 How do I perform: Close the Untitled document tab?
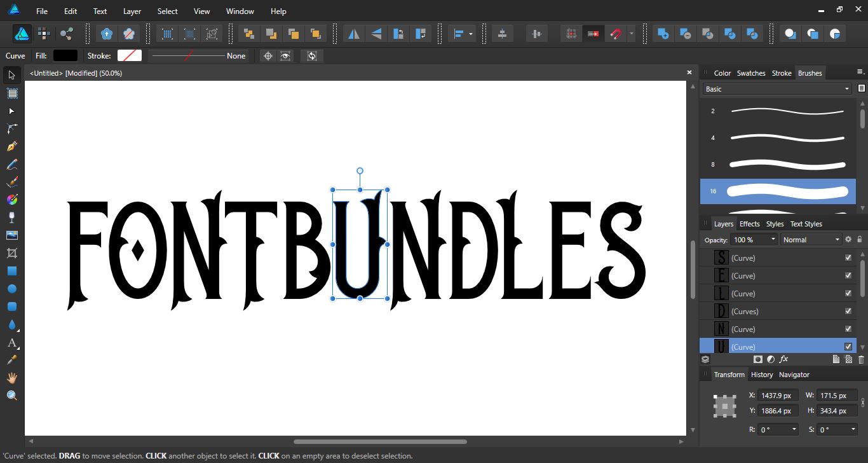click(689, 73)
